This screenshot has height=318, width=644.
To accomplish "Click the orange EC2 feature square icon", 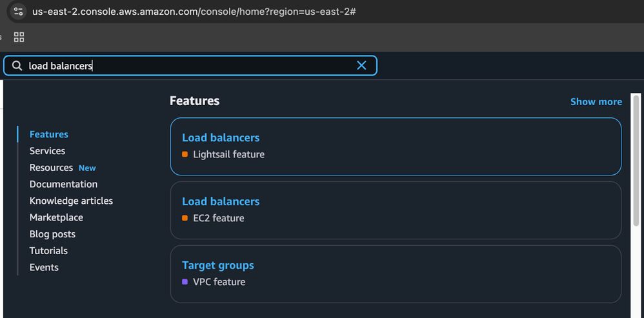I will pos(185,219).
